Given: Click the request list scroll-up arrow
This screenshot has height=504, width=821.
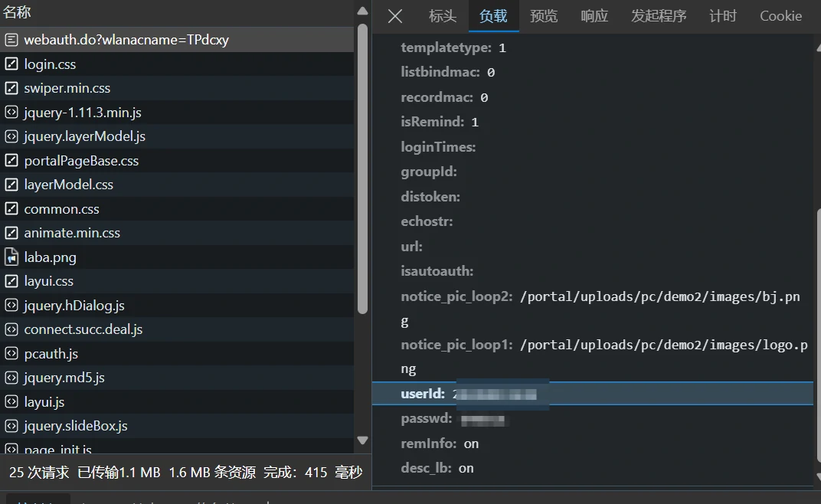Looking at the screenshot, I should pos(363,11).
